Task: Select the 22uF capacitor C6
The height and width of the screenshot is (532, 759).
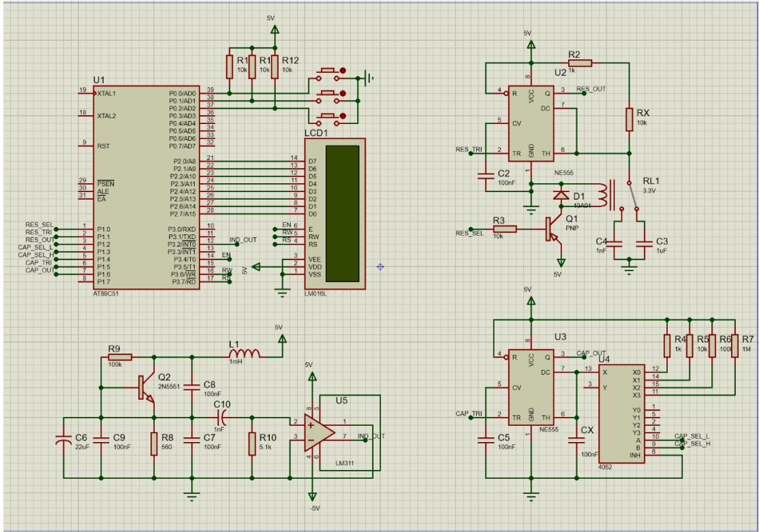Action: click(x=64, y=442)
